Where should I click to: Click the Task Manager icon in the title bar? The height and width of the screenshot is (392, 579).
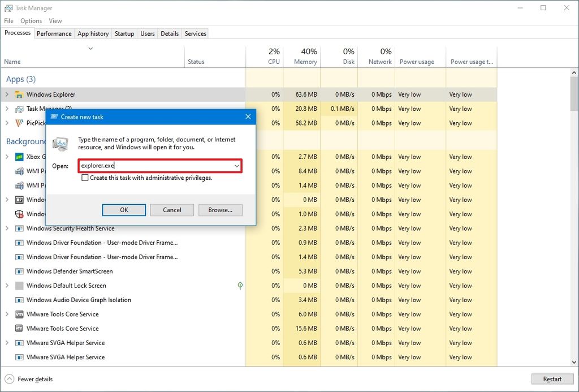click(8, 8)
